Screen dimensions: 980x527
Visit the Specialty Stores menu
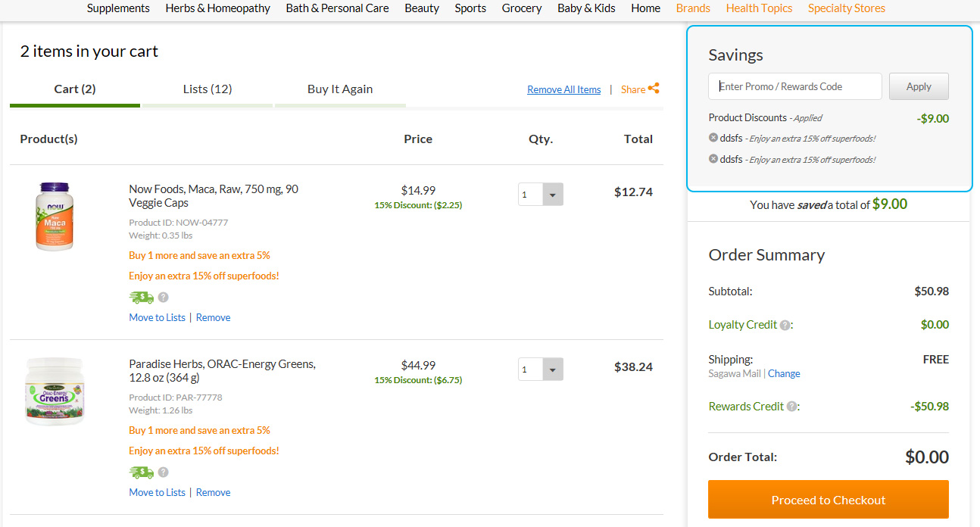[x=847, y=8]
